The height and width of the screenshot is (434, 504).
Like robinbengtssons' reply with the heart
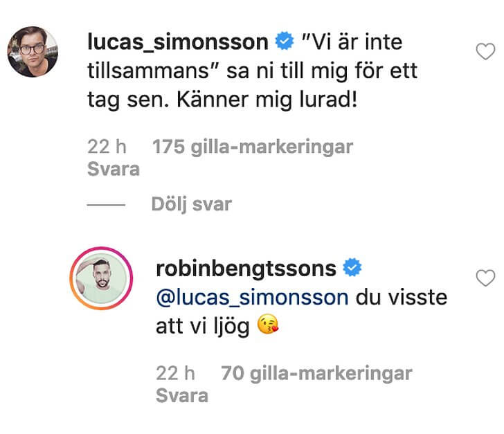coord(486,279)
